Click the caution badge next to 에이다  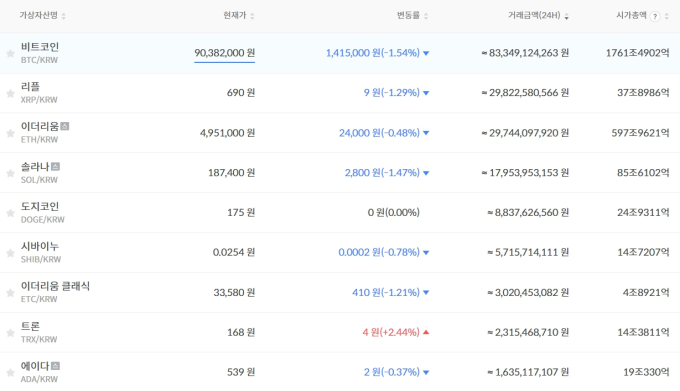point(55,366)
